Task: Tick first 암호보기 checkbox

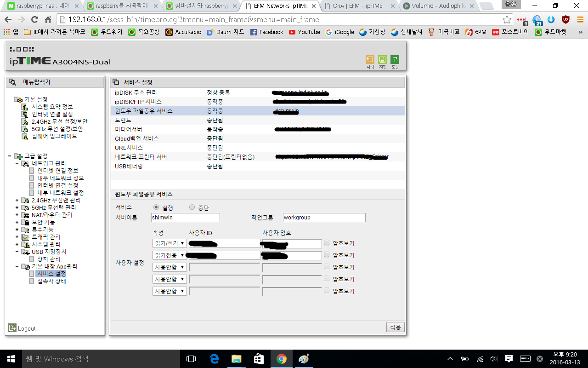Action: (327, 242)
